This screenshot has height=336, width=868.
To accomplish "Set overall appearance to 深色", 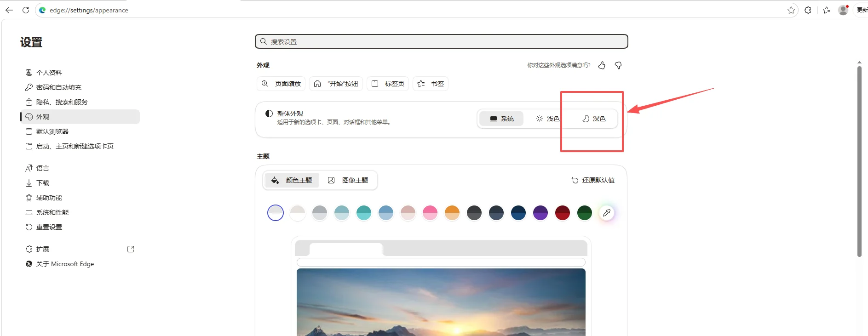I will pos(594,119).
